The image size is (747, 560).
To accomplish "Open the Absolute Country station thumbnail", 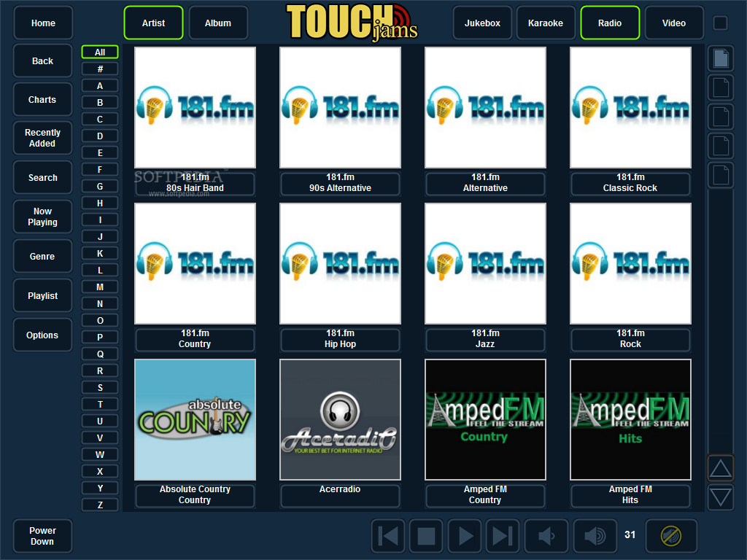I will (196, 419).
